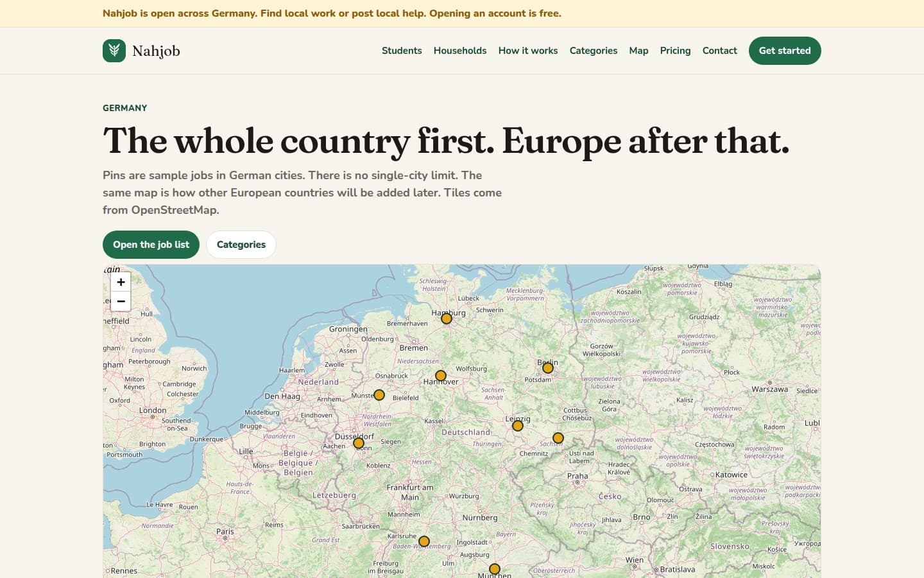The height and width of the screenshot is (578, 924).
Task: Select the job pin near Chemnitz in Sachsen
Action: point(558,438)
